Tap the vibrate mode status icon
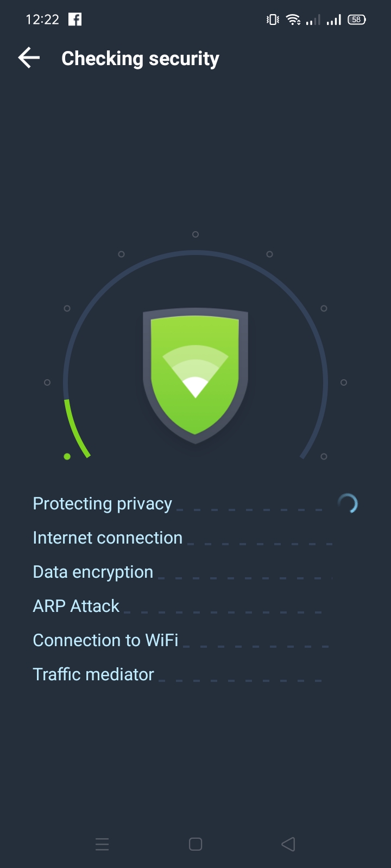Screen dimensions: 391x868 273,20
